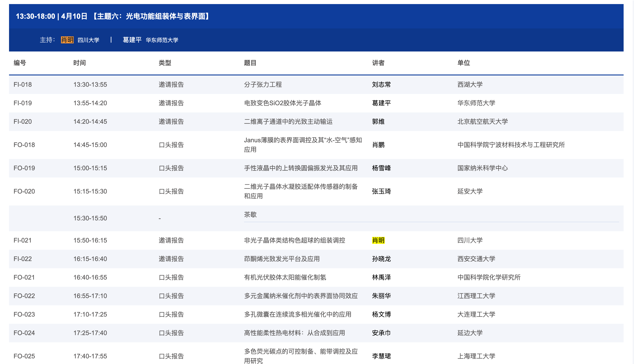The width and height of the screenshot is (634, 364).
Task: Click speaker 刘志常
Action: coord(381,84)
